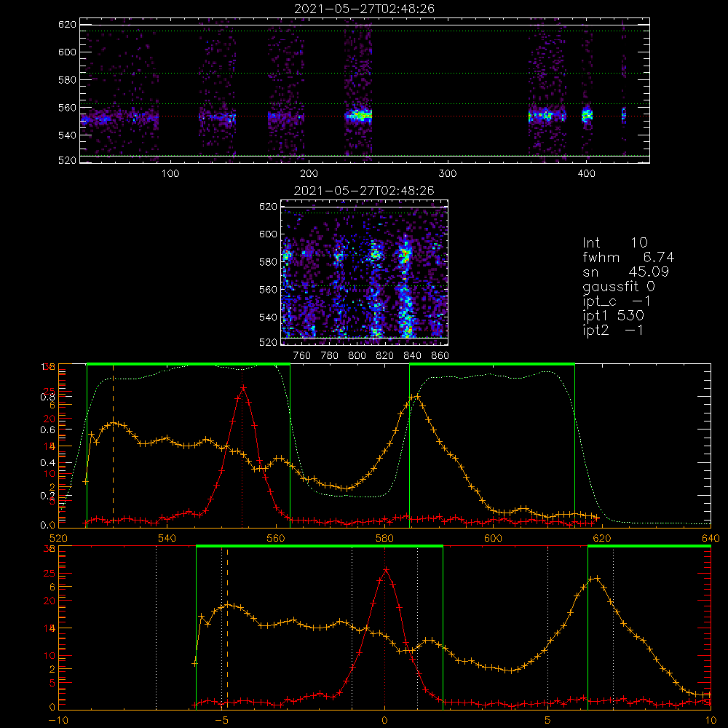The height and width of the screenshot is (728, 728).
Task: Click the red peak apex in third plot
Action: click(x=243, y=387)
